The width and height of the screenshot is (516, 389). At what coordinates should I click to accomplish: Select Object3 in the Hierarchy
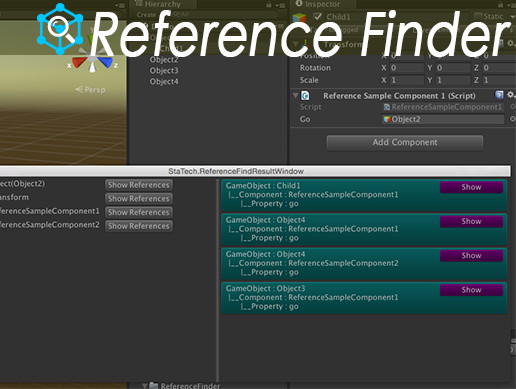(x=164, y=71)
